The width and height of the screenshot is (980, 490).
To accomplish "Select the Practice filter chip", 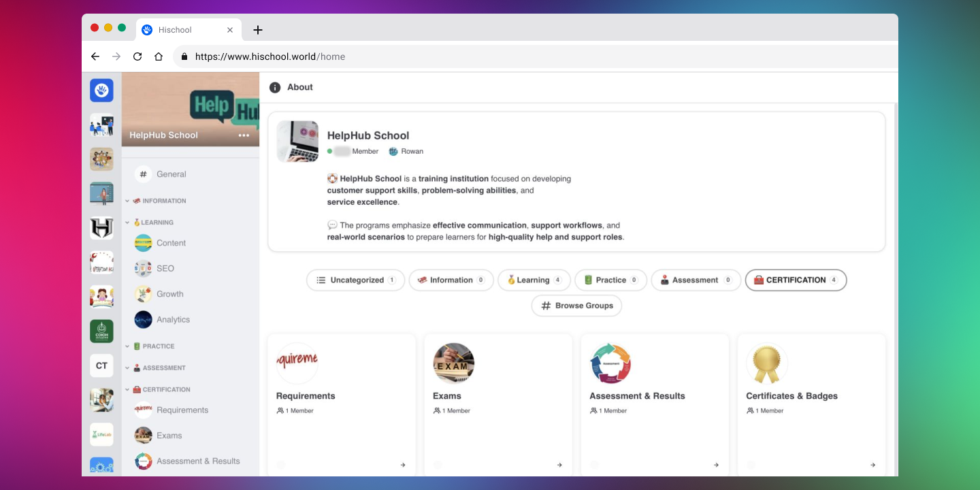I will [x=611, y=280].
